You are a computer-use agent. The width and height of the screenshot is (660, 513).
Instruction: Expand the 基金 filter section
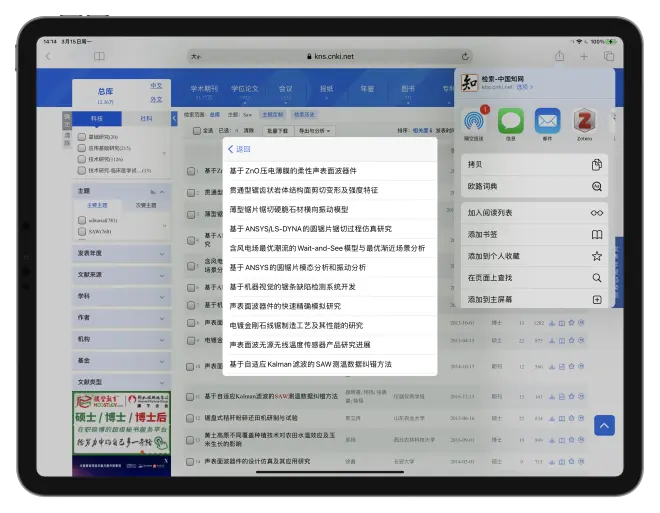tap(122, 361)
